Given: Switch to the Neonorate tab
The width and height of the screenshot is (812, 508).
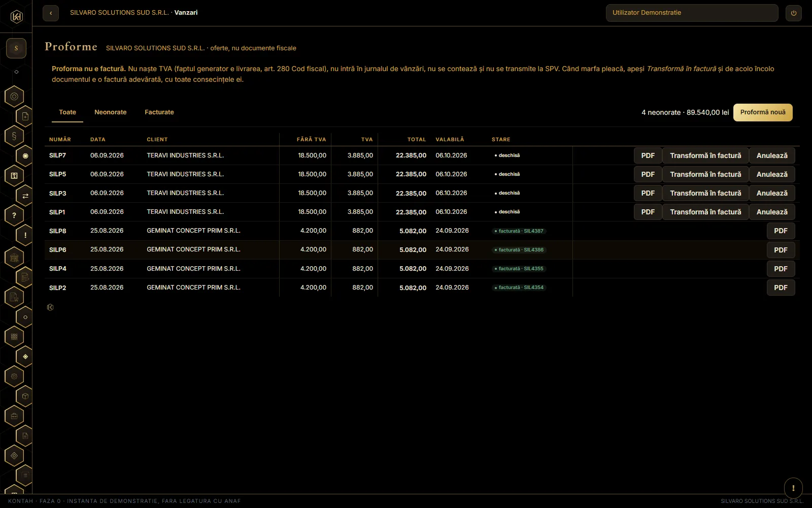Looking at the screenshot, I should [x=111, y=112].
